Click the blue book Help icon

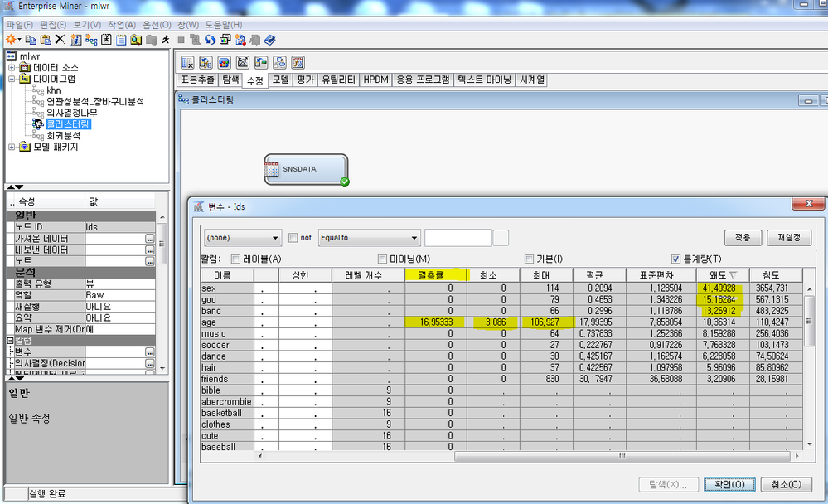coord(270,40)
